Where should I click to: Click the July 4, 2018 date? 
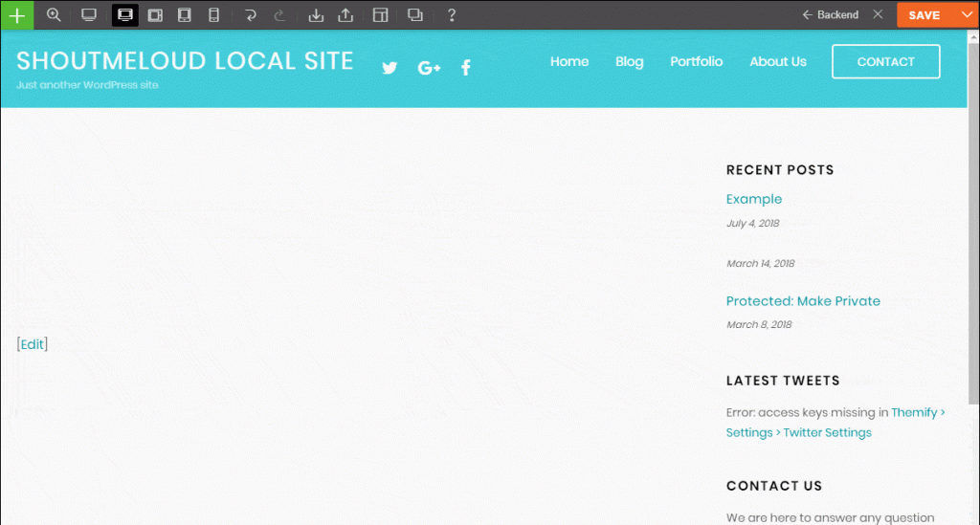pos(752,224)
